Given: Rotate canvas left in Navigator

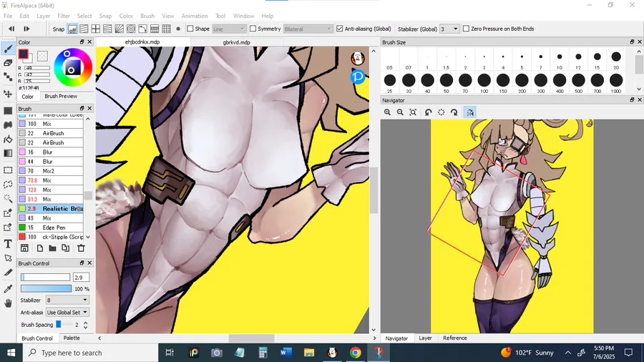Looking at the screenshot, I should click(x=429, y=112).
